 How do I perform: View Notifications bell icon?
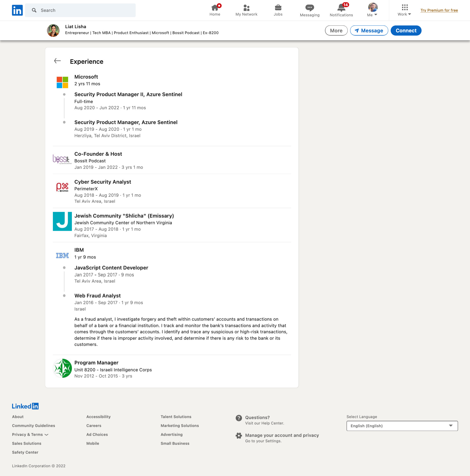341,8
